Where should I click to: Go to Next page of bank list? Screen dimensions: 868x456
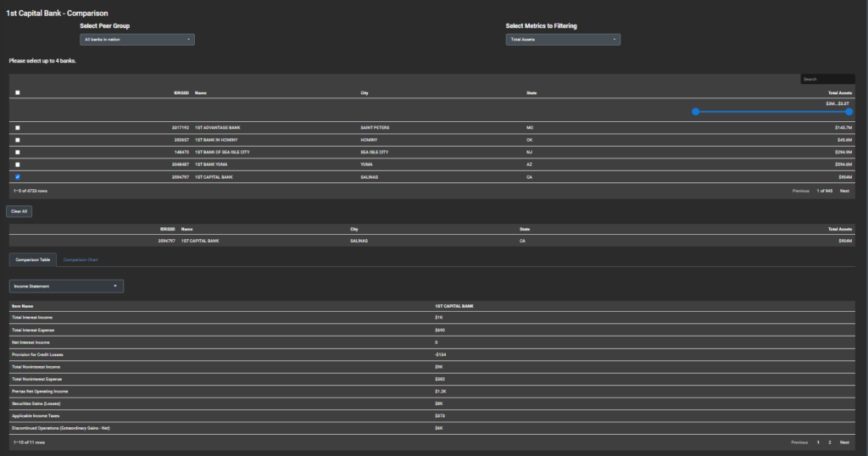point(844,191)
